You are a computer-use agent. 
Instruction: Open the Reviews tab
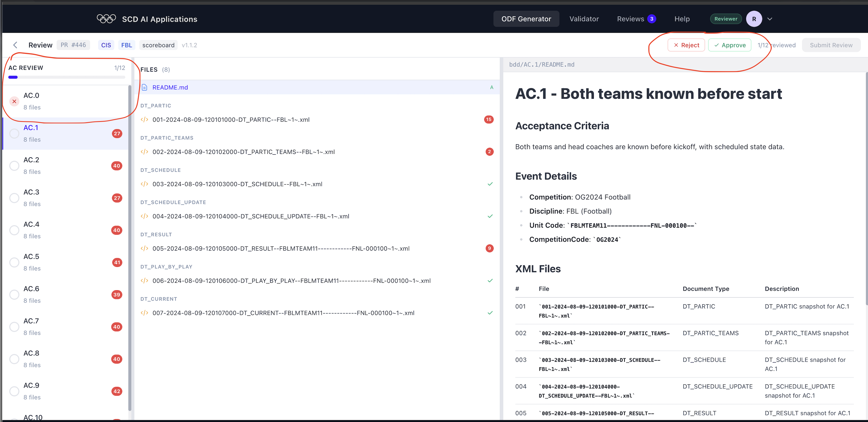pyautogui.click(x=636, y=19)
